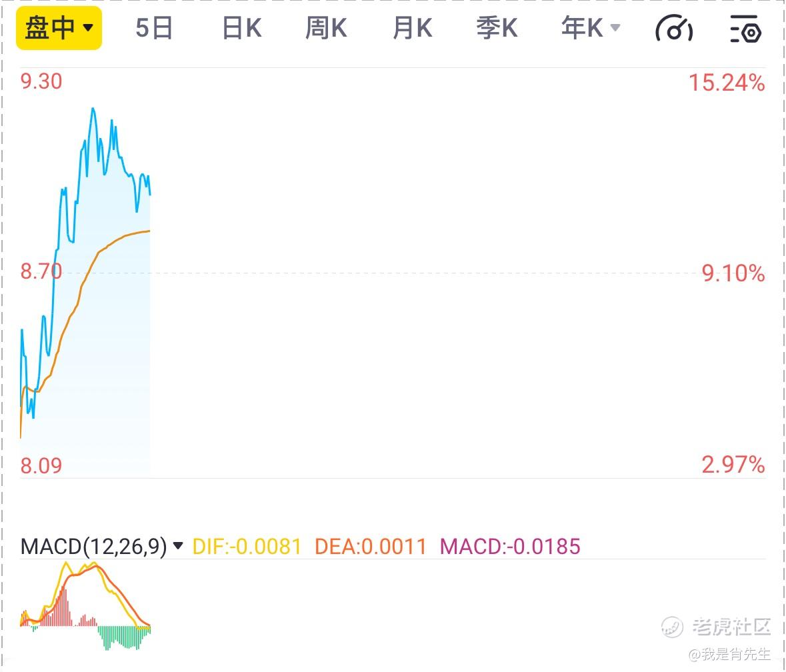Tap the green MACD histogram bars

point(124,637)
